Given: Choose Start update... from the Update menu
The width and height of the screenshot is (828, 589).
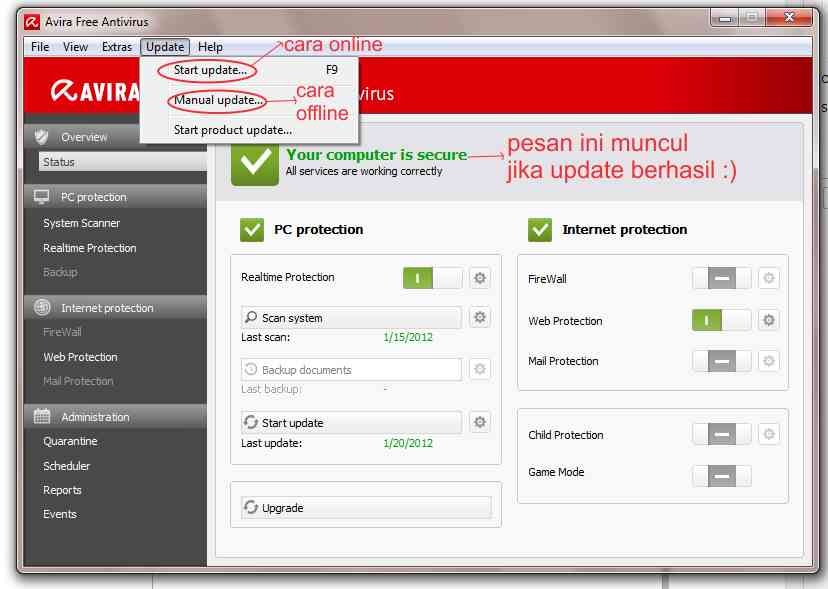Looking at the screenshot, I should 249,70.
